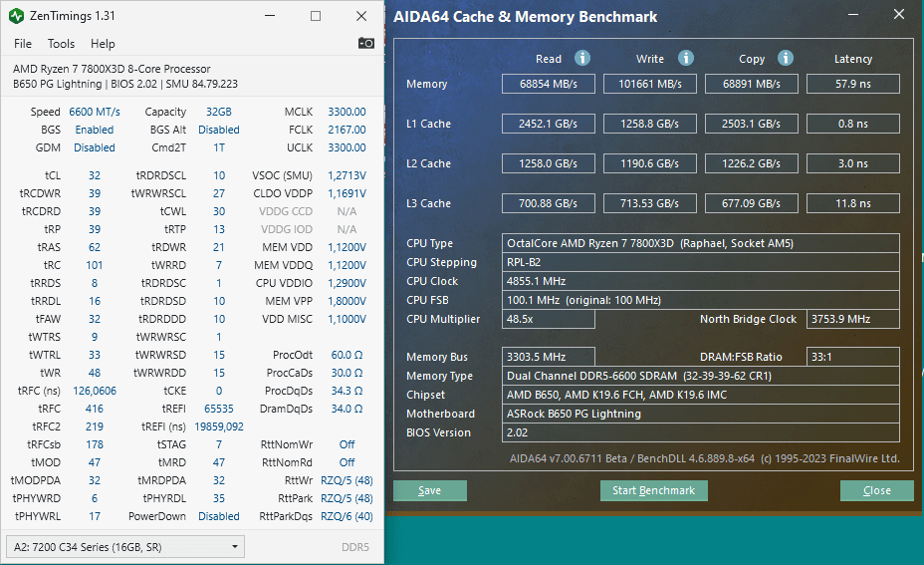Close the AIDA64 window with X
Image resolution: width=924 pixels, height=565 pixels.
point(899,14)
